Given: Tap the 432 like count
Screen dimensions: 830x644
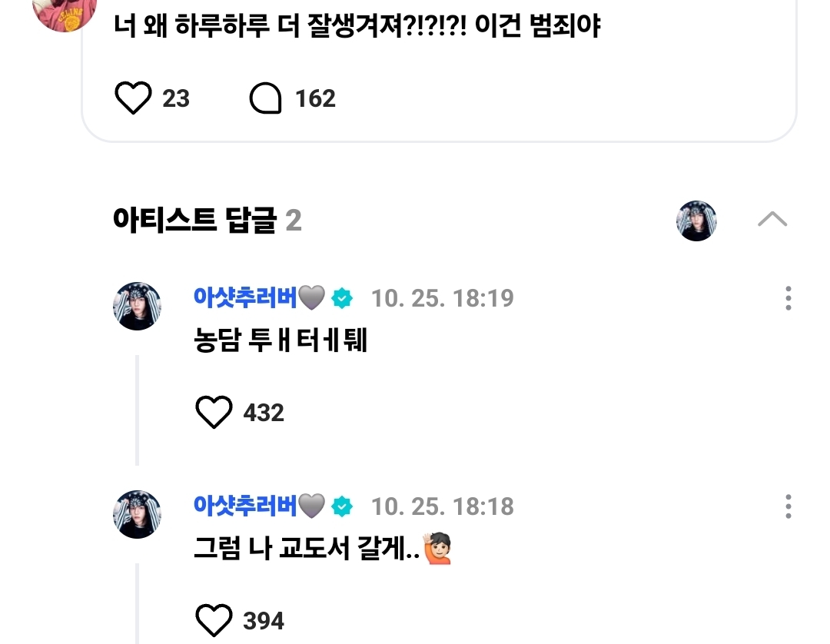Looking at the screenshot, I should click(264, 413).
